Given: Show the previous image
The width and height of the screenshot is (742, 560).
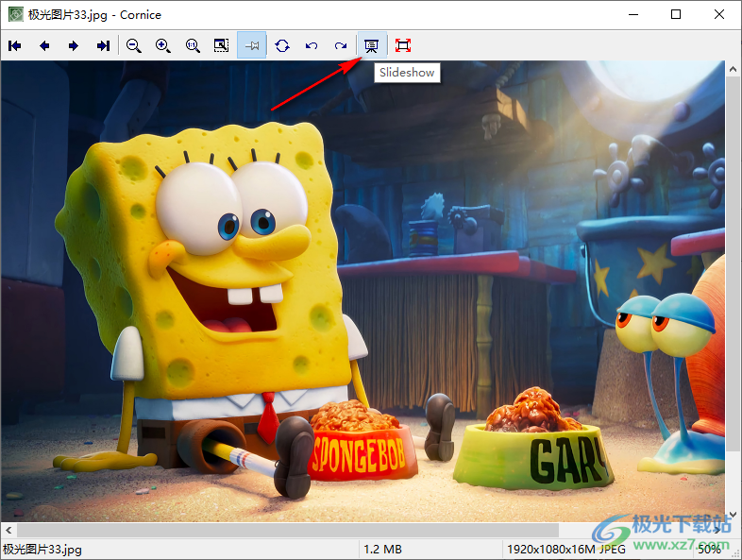Looking at the screenshot, I should [x=44, y=45].
